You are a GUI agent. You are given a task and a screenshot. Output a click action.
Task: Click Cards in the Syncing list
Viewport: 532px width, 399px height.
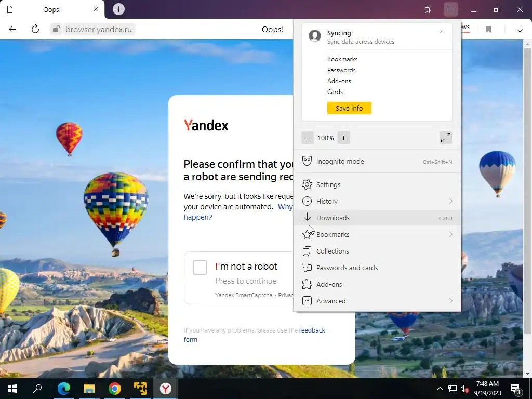coord(335,91)
